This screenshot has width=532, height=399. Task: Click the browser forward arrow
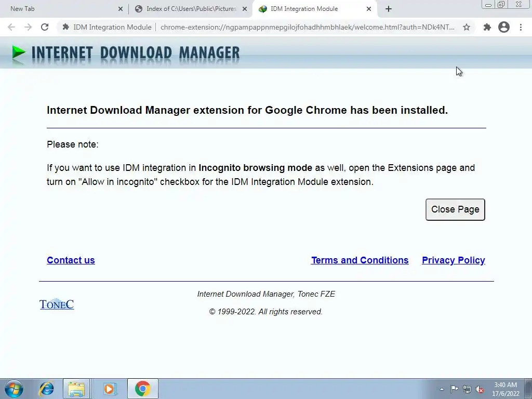point(28,27)
